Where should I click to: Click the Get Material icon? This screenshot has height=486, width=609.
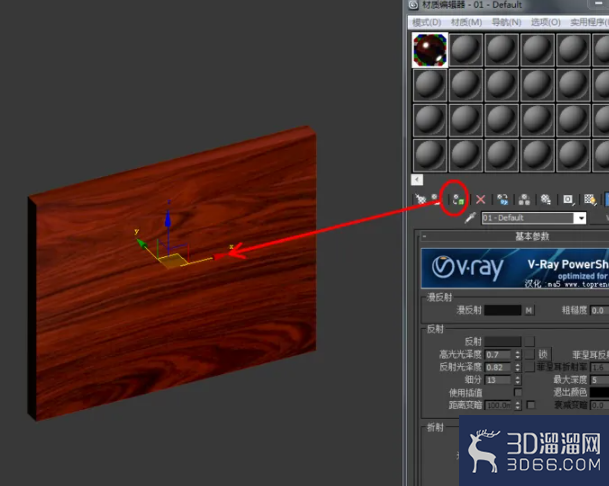pos(421,199)
